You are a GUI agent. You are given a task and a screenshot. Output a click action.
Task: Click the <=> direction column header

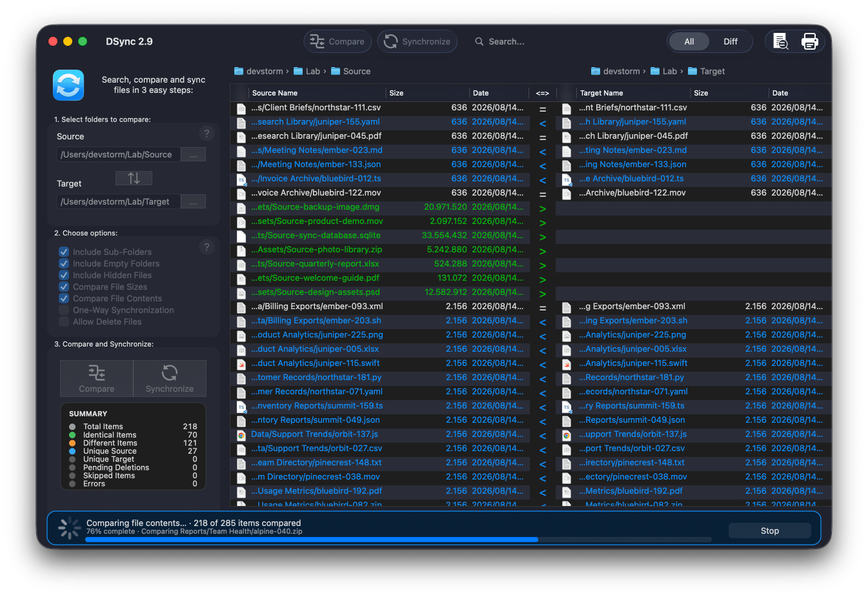point(543,93)
